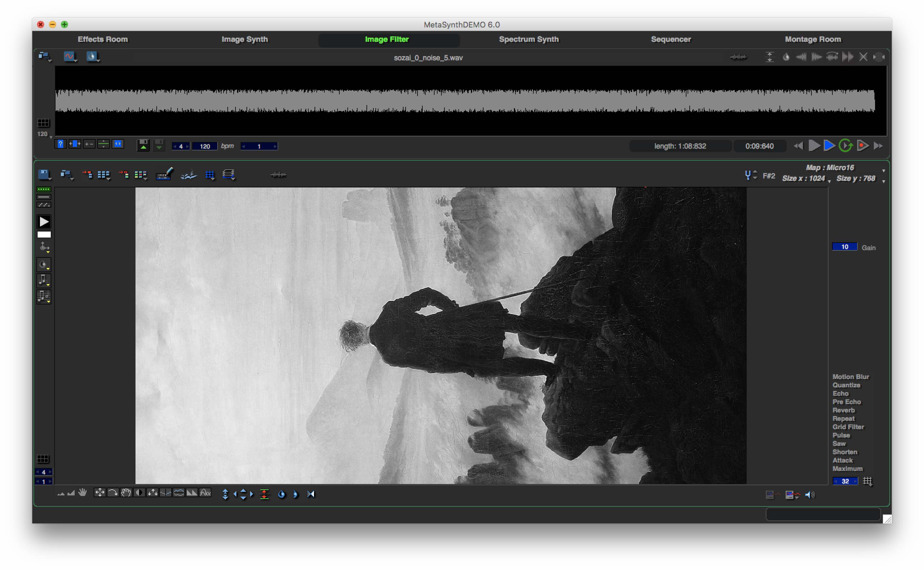Click the rewind to start button
Image resolution: width=924 pixels, height=570 pixels.
tap(798, 146)
